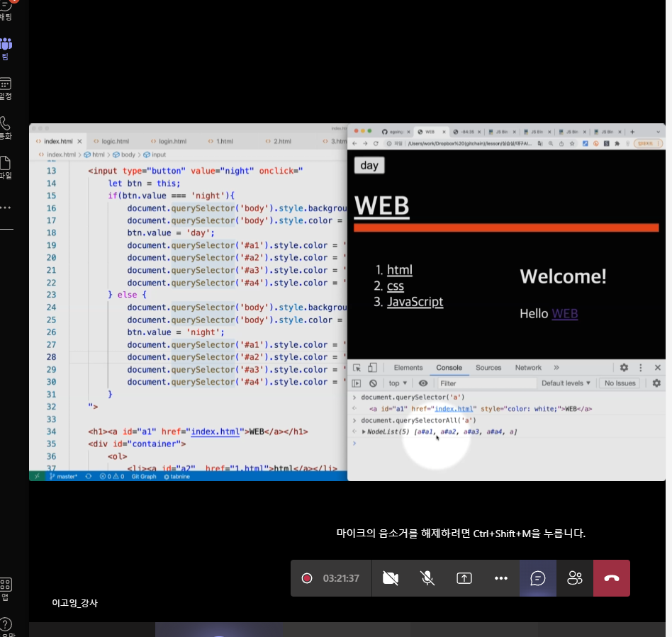Turn on the camera in meeting controls
This screenshot has height=637, width=672.
pyautogui.click(x=390, y=578)
